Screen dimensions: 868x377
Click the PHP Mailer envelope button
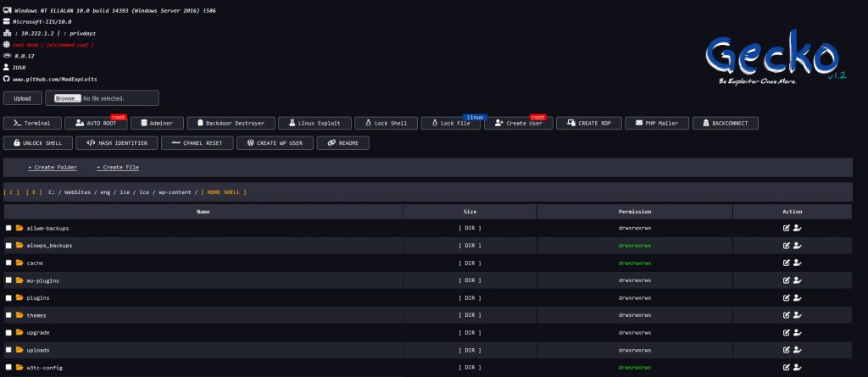(x=657, y=124)
